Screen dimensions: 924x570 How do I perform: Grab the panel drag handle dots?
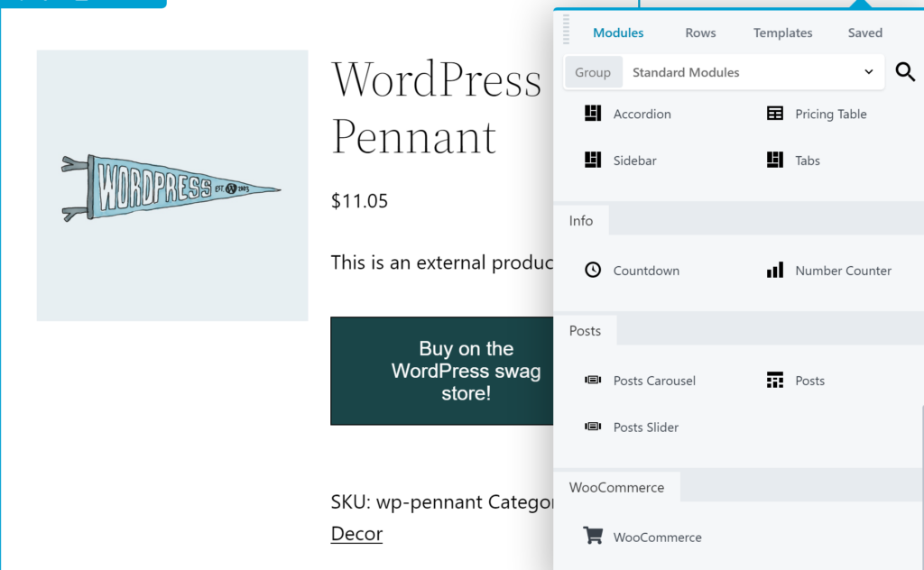click(x=567, y=30)
